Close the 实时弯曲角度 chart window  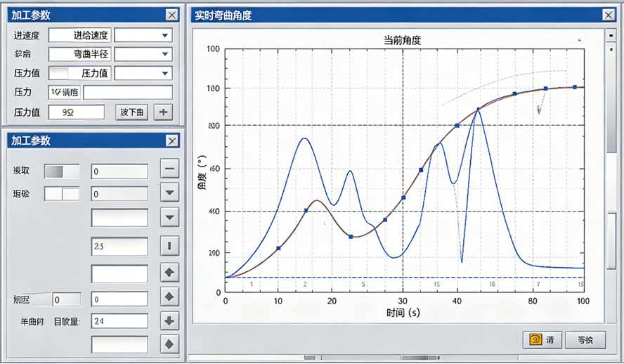point(607,15)
